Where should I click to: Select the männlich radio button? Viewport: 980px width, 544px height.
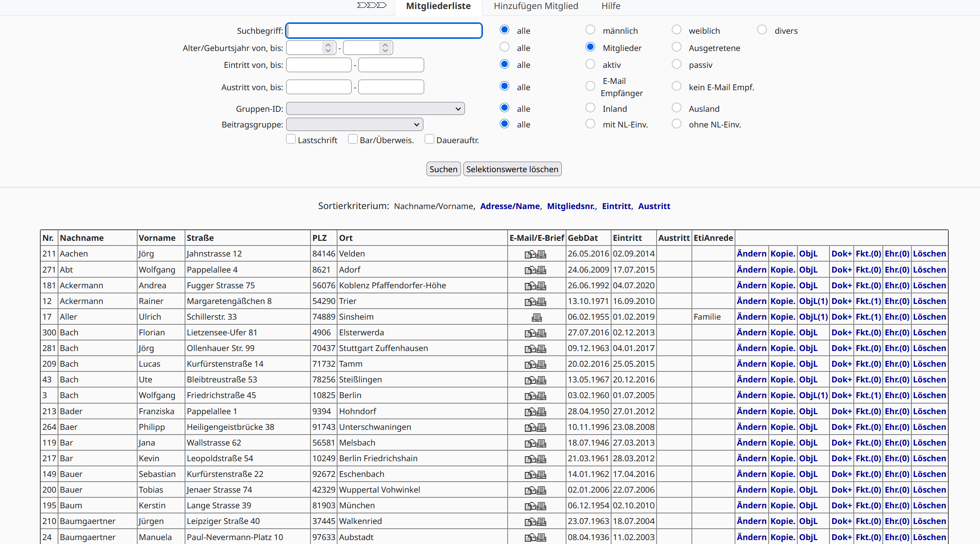(590, 30)
